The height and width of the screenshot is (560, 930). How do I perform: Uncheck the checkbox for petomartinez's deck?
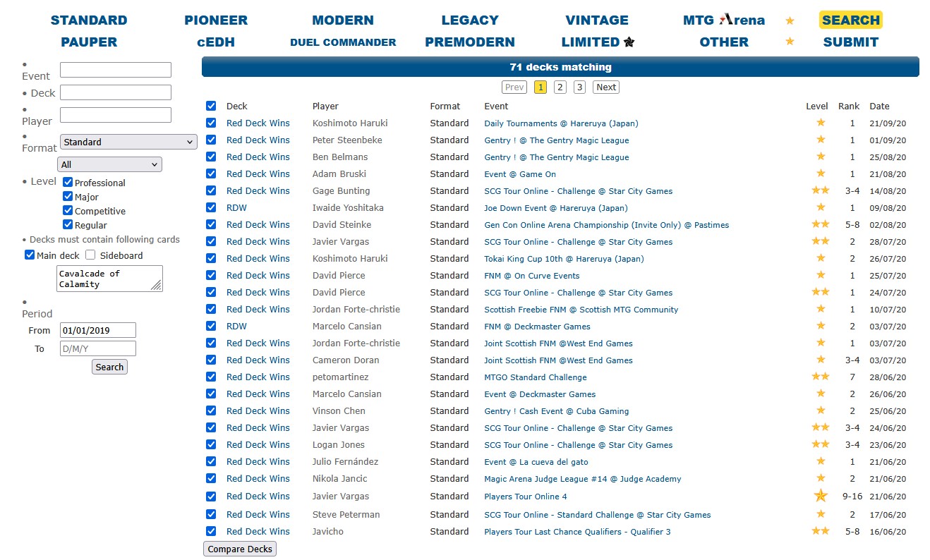[x=211, y=377]
